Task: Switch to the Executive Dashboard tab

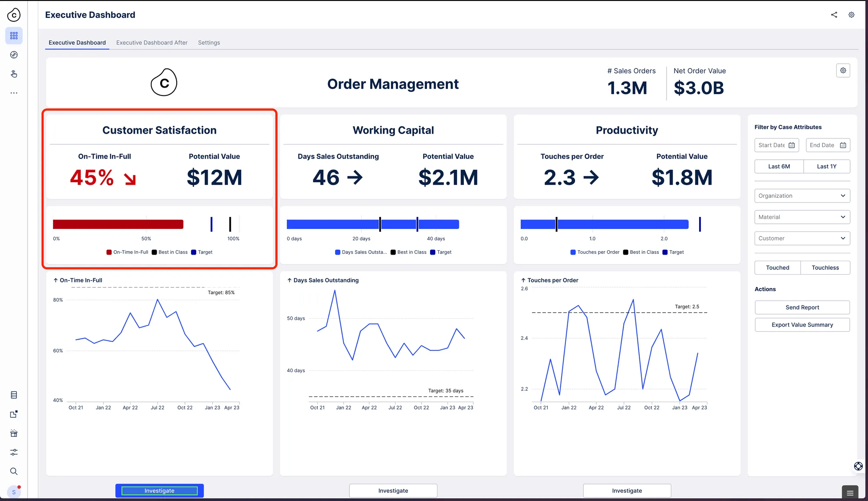Action: pyautogui.click(x=77, y=43)
